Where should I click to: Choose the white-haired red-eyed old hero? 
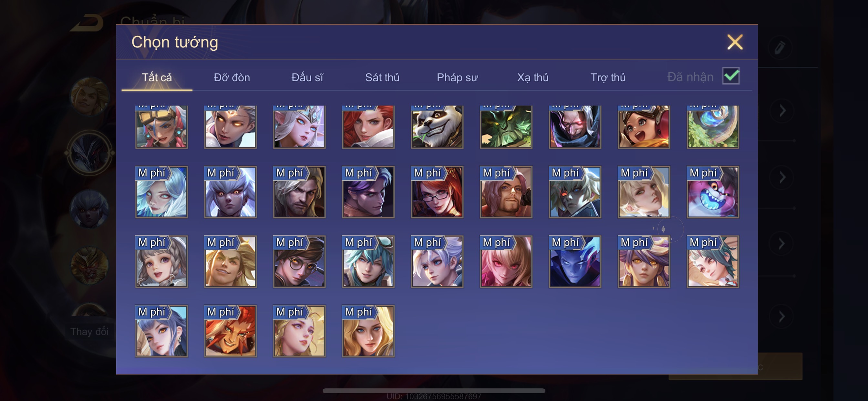coord(575,127)
